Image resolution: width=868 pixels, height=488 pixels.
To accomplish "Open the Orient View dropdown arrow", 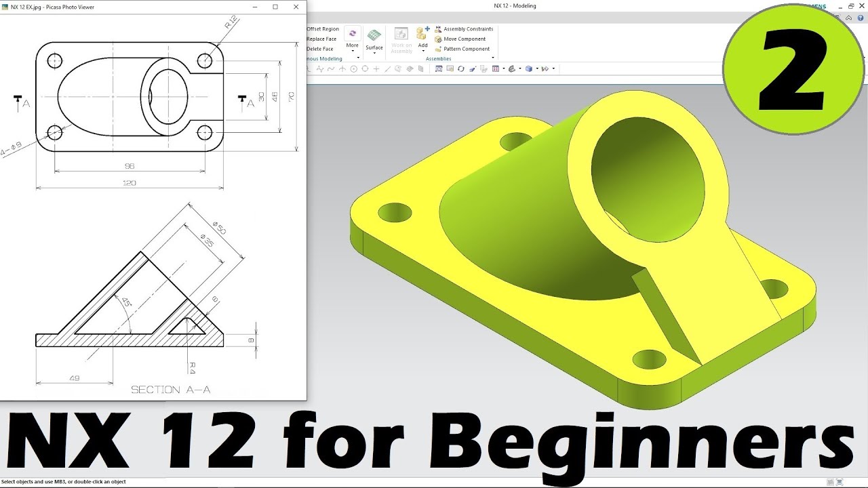I will click(520, 69).
